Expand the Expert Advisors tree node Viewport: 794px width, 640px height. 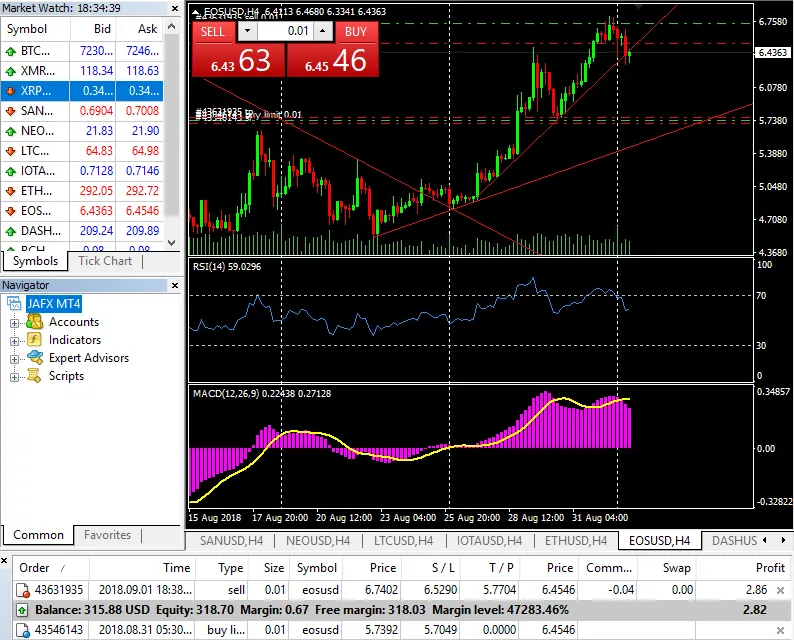click(14, 359)
